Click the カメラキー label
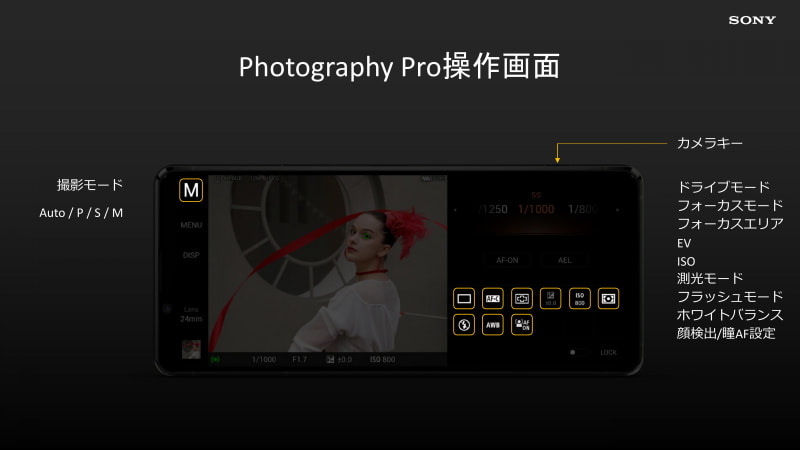This screenshot has height=450, width=800. tap(710, 143)
